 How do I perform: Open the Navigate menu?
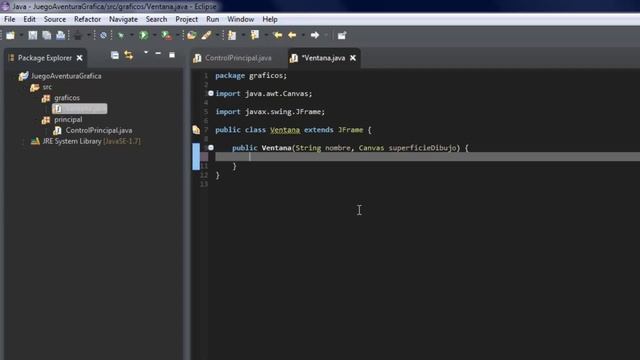pyautogui.click(x=123, y=19)
